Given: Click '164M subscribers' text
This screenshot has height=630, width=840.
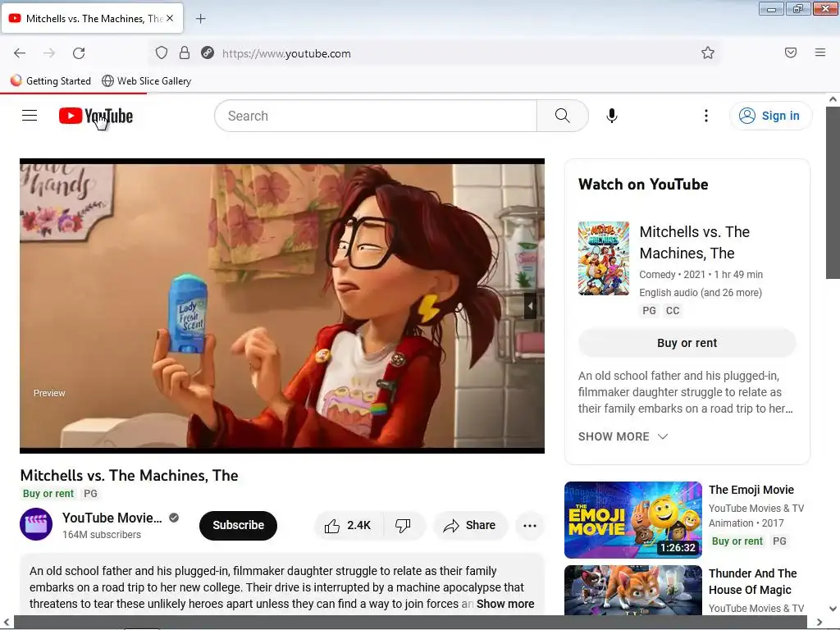Looking at the screenshot, I should (x=102, y=535).
